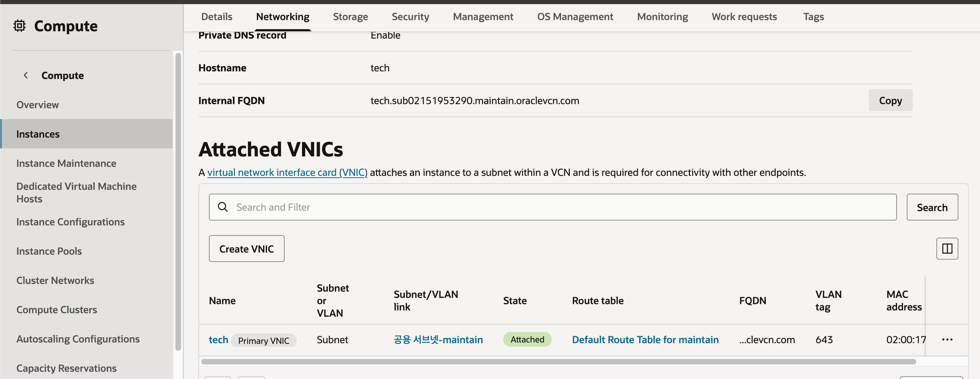Click the horizontal scrollbar under VNIC table
Image resolution: width=980 pixels, height=379 pixels.
coord(558,362)
